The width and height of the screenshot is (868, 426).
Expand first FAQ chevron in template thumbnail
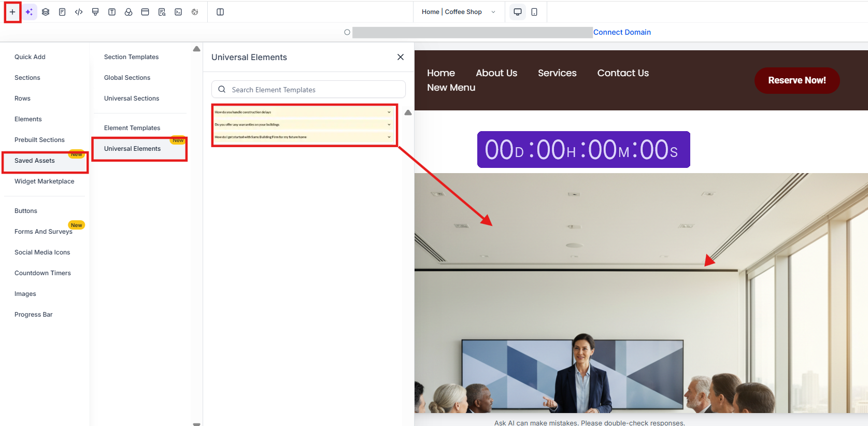[x=389, y=112]
